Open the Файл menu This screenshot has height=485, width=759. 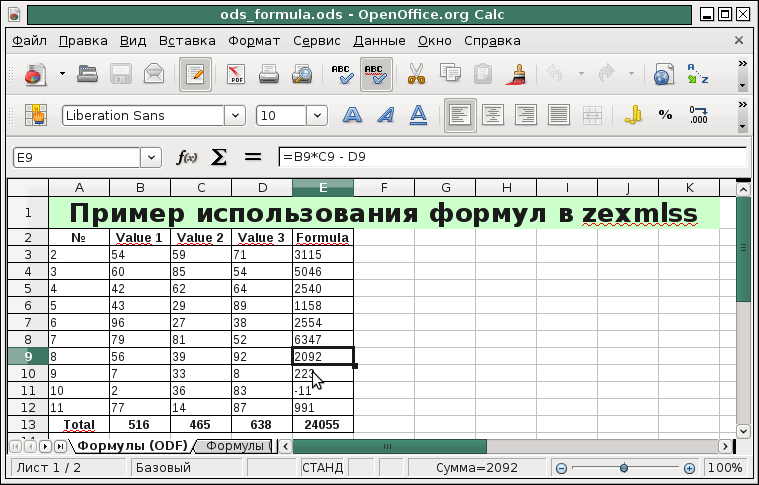pos(30,41)
